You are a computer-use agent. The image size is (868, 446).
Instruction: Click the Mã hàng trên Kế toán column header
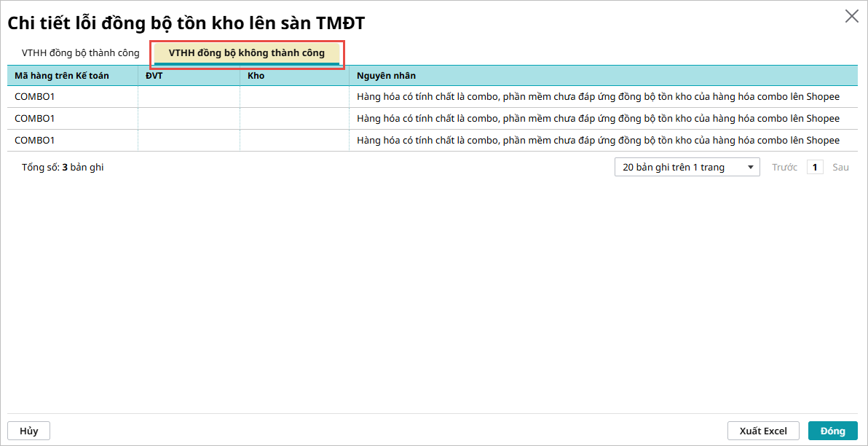[62, 76]
